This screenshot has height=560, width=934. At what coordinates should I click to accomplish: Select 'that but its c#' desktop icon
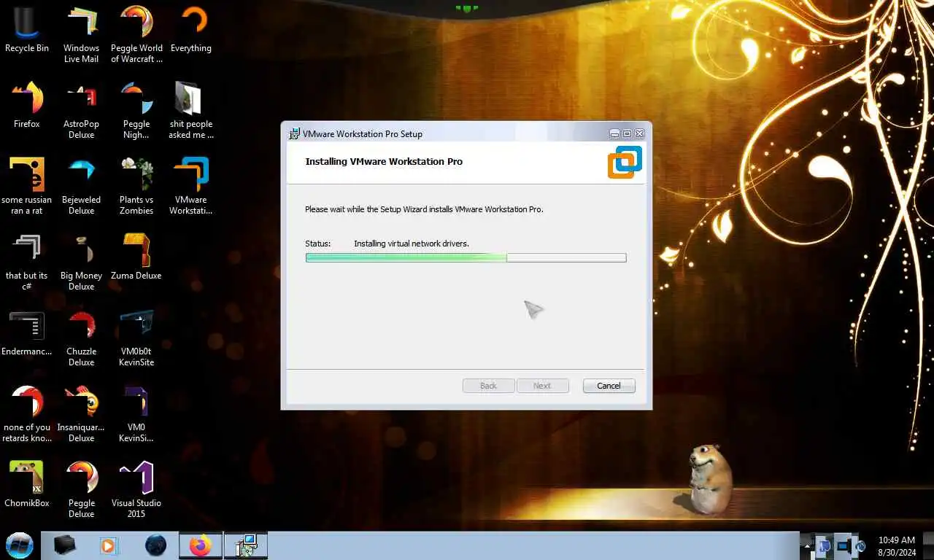(x=27, y=262)
